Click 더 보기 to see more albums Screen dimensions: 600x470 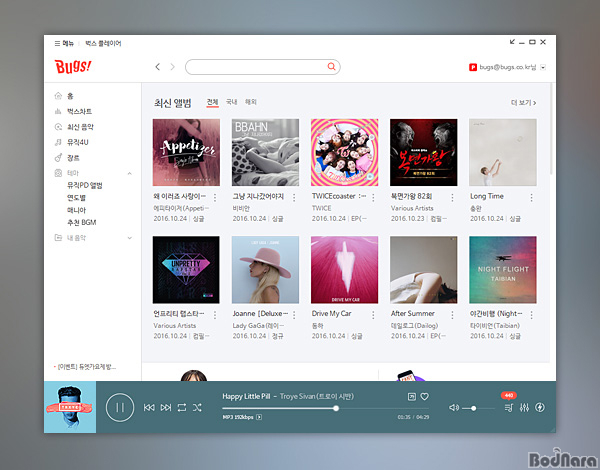coord(523,103)
